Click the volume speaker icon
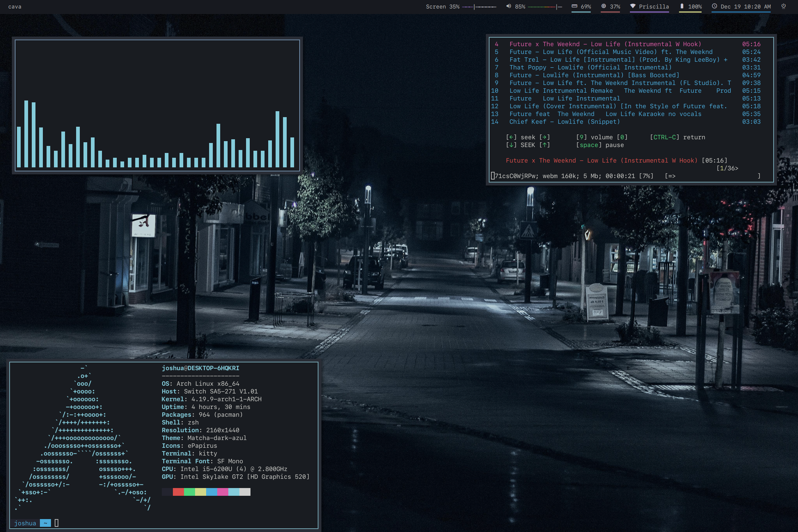Viewport: 798px width, 532px height. point(508,6)
